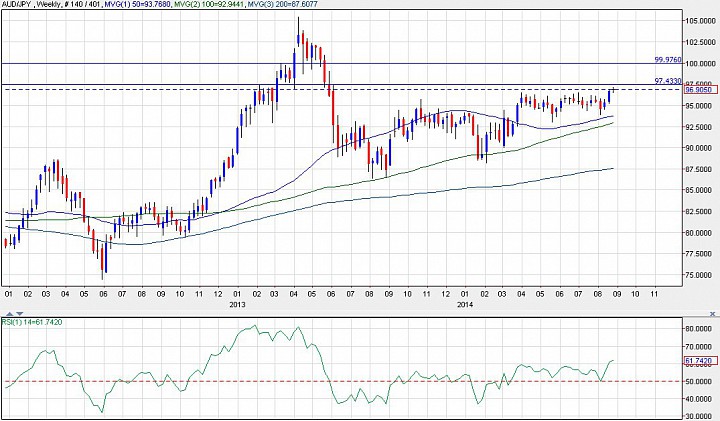720x421 pixels.
Task: Click the 75.0000 price axis label
Action: (x=700, y=275)
